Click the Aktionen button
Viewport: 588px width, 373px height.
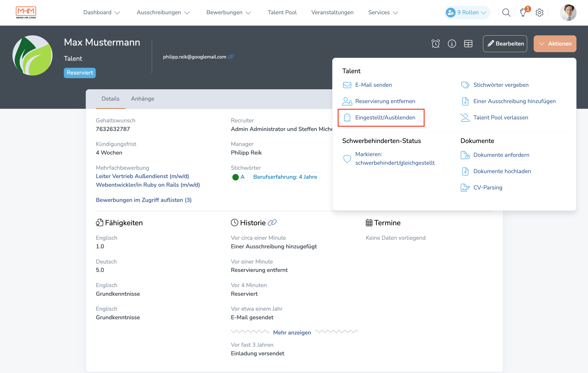coord(555,43)
